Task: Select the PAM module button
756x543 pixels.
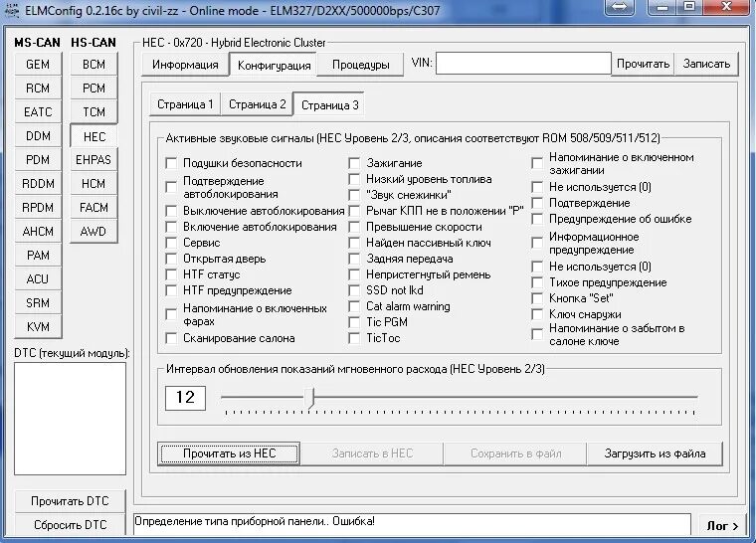Action: [x=38, y=256]
